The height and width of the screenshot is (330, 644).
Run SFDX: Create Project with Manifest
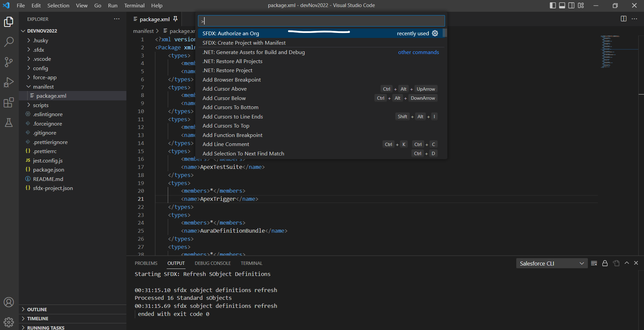click(320, 43)
